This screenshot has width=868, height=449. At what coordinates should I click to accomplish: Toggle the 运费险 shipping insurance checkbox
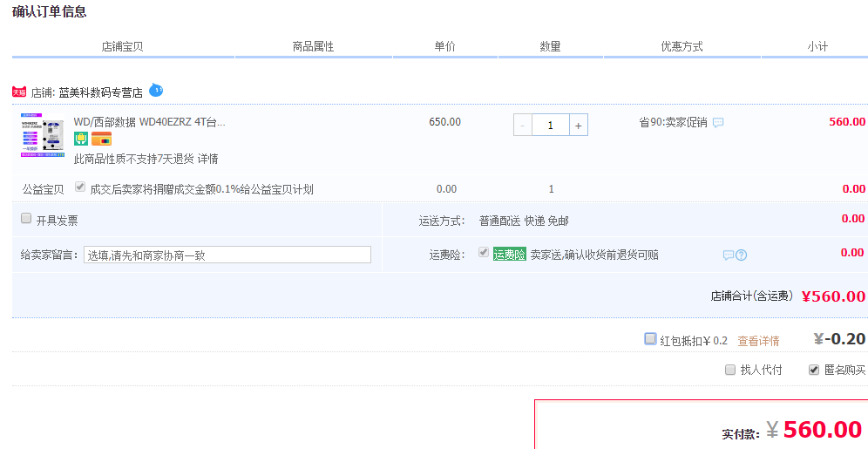(x=484, y=253)
